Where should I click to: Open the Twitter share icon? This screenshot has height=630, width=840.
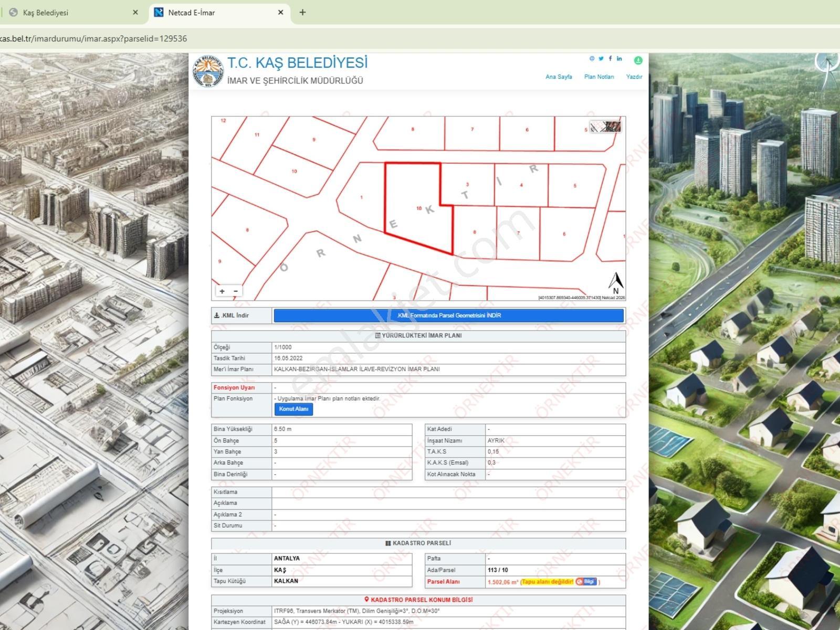point(601,59)
